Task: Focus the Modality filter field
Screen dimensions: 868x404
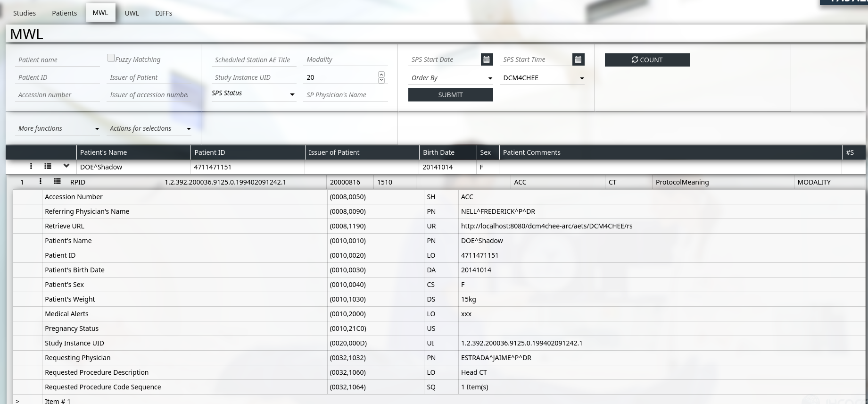Action: tap(346, 59)
